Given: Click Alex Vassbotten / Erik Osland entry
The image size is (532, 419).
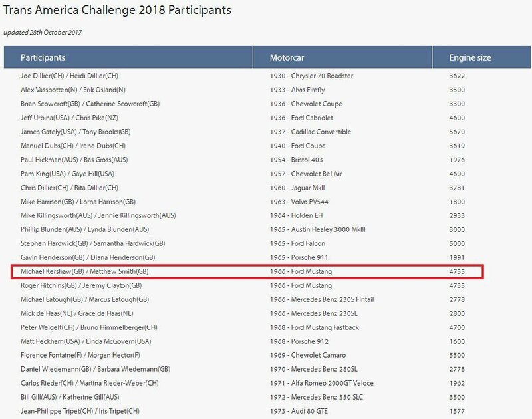Looking at the screenshot, I should [73, 90].
